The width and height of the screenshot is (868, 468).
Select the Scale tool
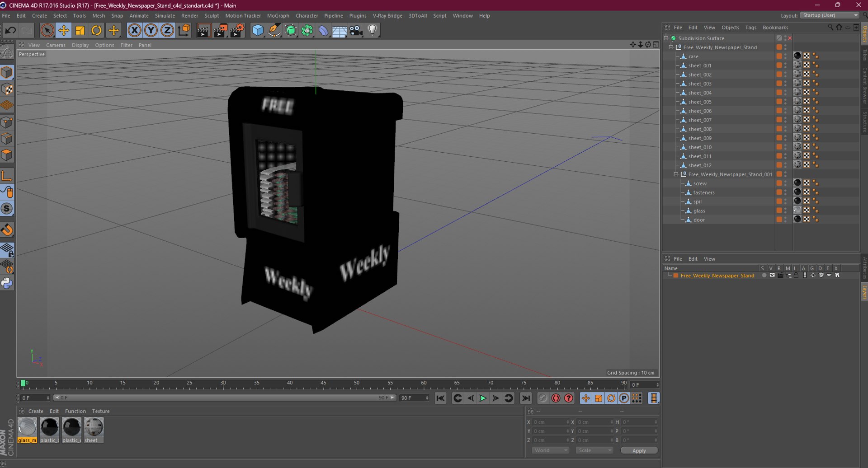(x=80, y=30)
